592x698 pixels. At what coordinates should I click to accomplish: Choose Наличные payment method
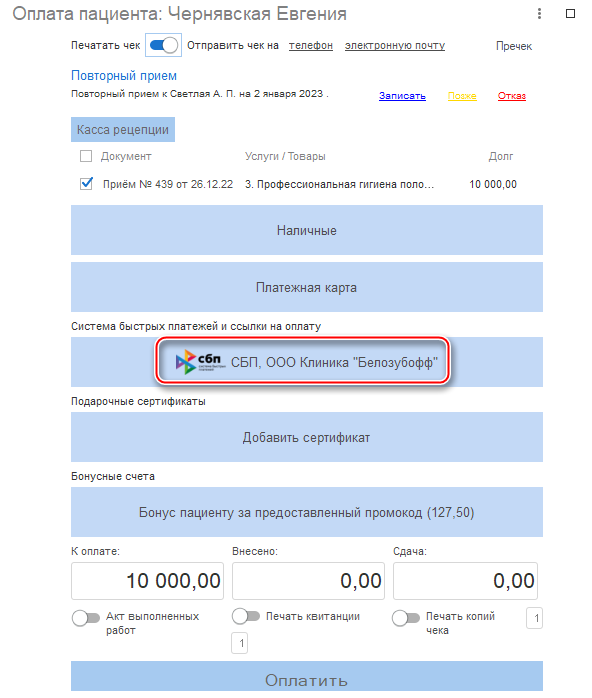(x=307, y=230)
